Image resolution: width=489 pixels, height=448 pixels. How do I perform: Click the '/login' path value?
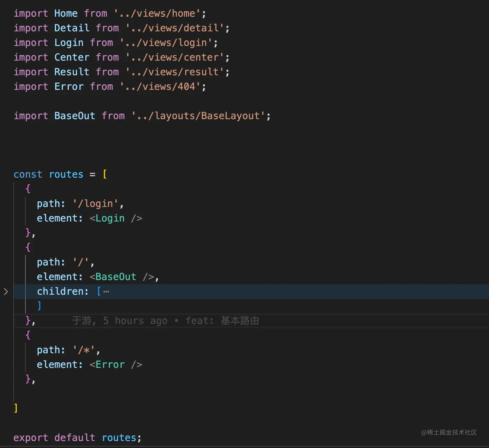click(95, 204)
